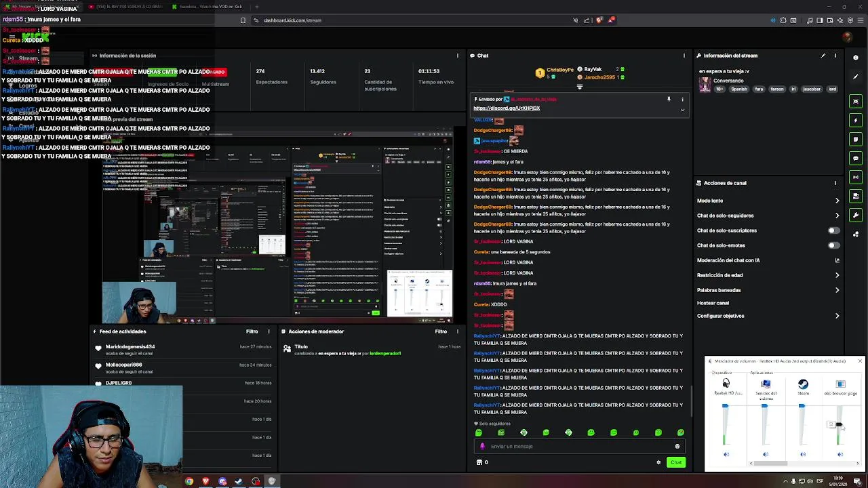This screenshot has width=868, height=488.
Task: Click the Steam icon in the taskbar
Action: 239,481
